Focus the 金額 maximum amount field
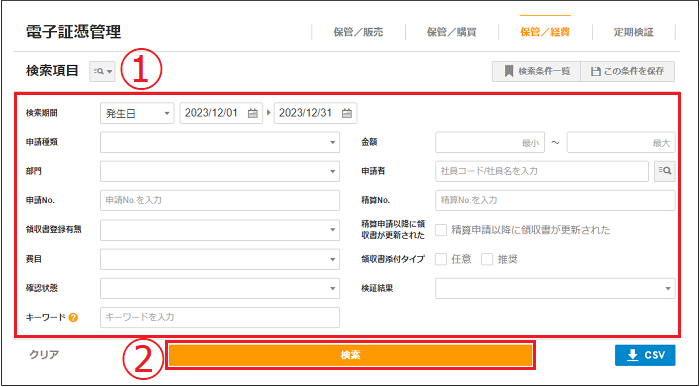Viewport: 700px width, 387px height. click(x=621, y=142)
